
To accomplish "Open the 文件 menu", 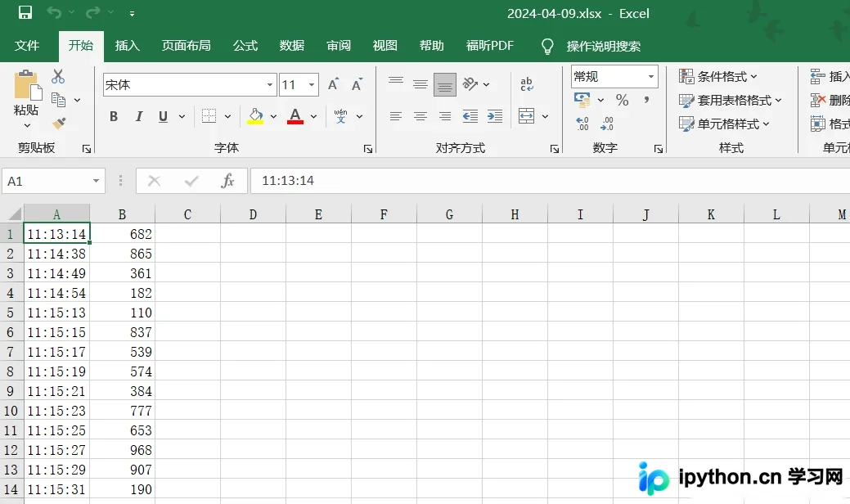I will [26, 46].
